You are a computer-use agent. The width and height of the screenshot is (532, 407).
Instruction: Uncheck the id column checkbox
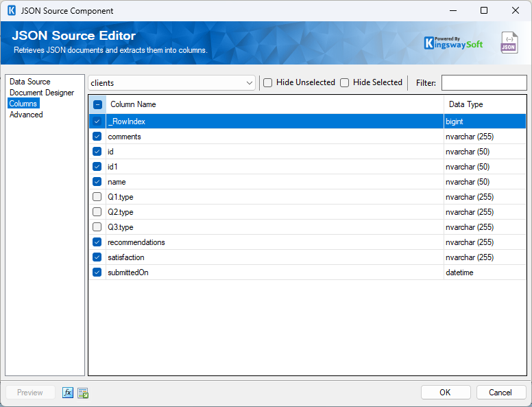(97, 152)
